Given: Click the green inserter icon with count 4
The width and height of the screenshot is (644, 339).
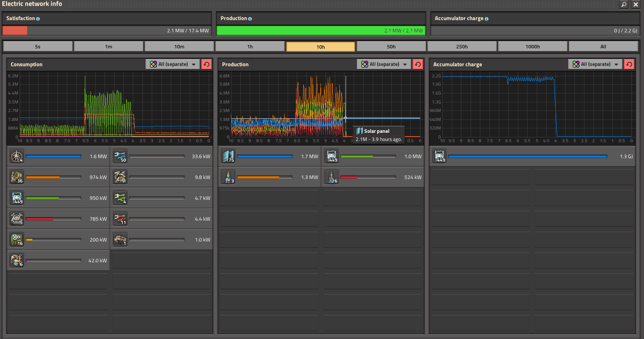Looking at the screenshot, I should coord(120,198).
